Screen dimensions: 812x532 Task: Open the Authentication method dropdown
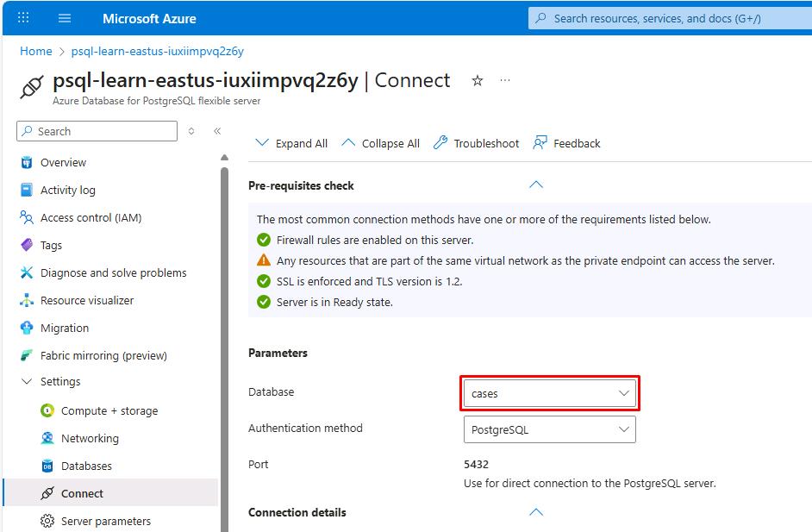pyautogui.click(x=550, y=429)
